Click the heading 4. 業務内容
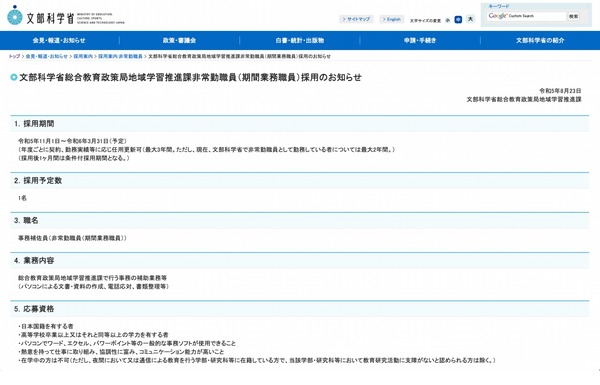The image size is (600, 385). pyautogui.click(x=34, y=261)
